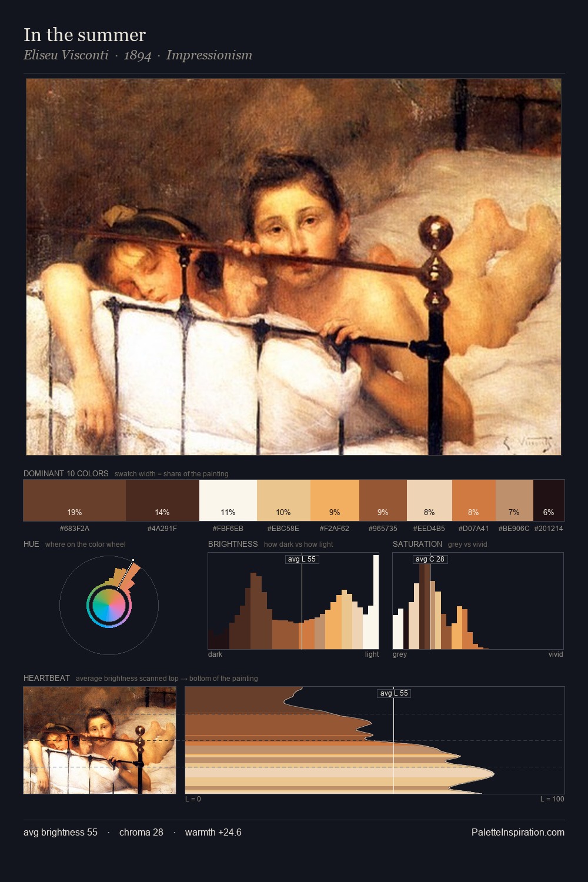Click the hex code '#D07A41' text
The width and height of the screenshot is (588, 882).
pos(474,529)
